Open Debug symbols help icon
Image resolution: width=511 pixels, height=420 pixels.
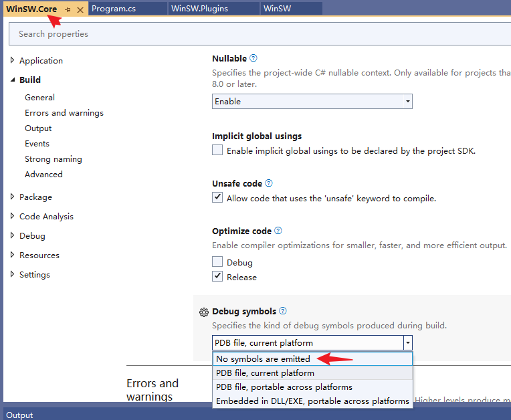coord(283,311)
